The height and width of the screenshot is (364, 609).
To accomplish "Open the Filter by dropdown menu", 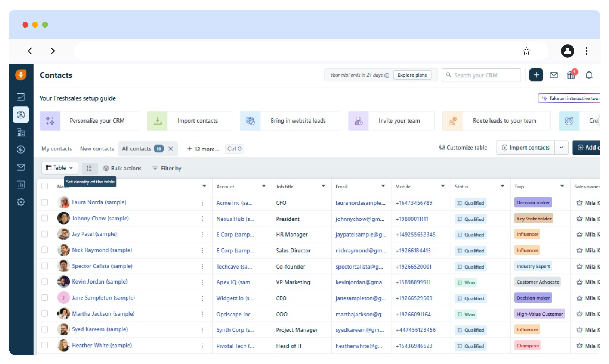I will [x=167, y=168].
